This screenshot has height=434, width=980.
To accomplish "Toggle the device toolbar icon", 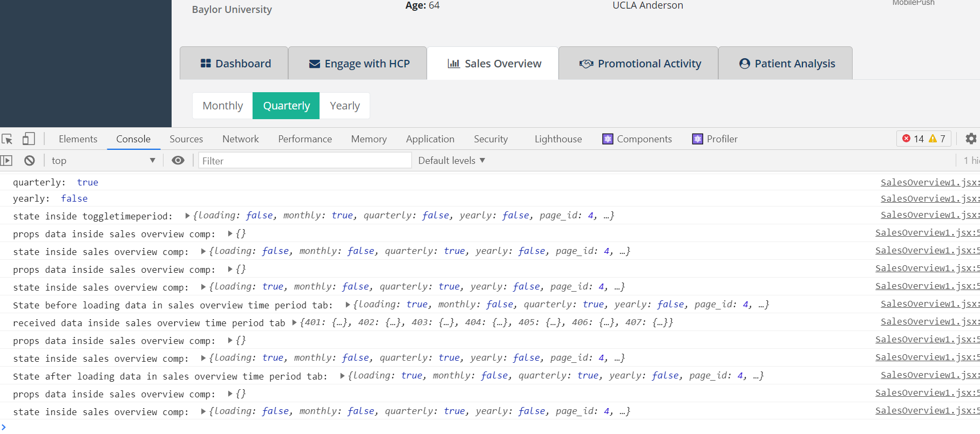I will (x=29, y=139).
